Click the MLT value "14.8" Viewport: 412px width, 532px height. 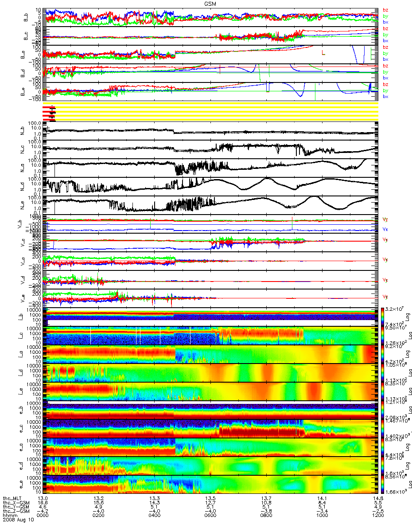[x=378, y=499]
